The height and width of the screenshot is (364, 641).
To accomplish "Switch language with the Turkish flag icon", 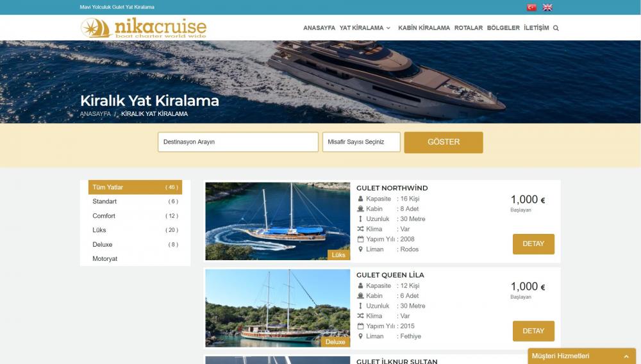I will (x=531, y=7).
